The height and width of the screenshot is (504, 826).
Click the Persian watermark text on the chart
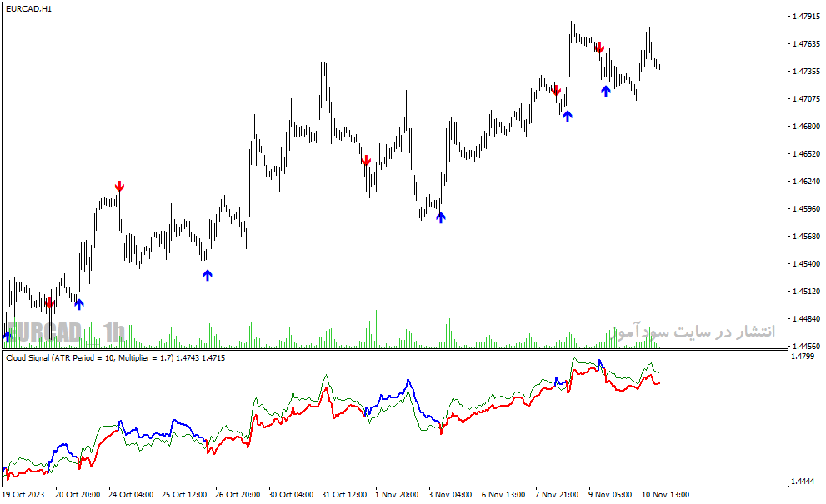[x=693, y=332]
